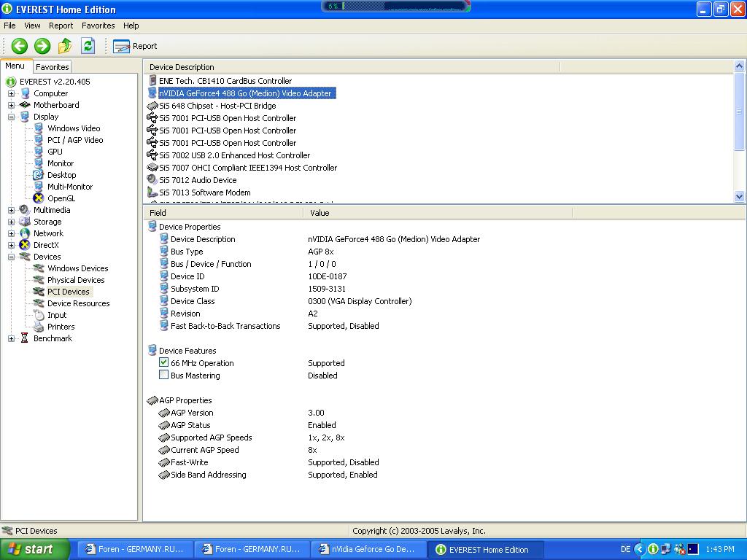Switch to nVidia Geforce Go taskbar window
Screen dimensions: 747x560
[368, 550]
